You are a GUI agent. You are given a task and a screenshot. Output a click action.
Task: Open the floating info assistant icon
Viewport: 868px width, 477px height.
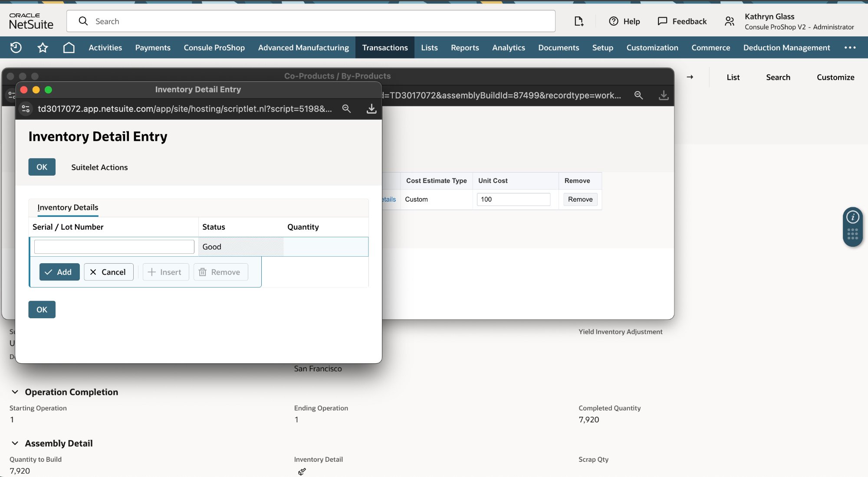[x=852, y=217]
